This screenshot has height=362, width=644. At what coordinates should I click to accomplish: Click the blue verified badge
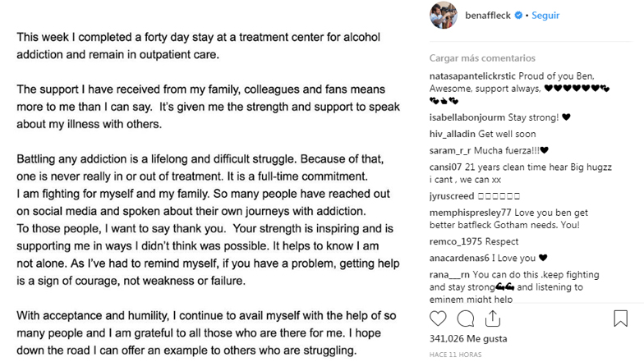pyautogui.click(x=519, y=15)
